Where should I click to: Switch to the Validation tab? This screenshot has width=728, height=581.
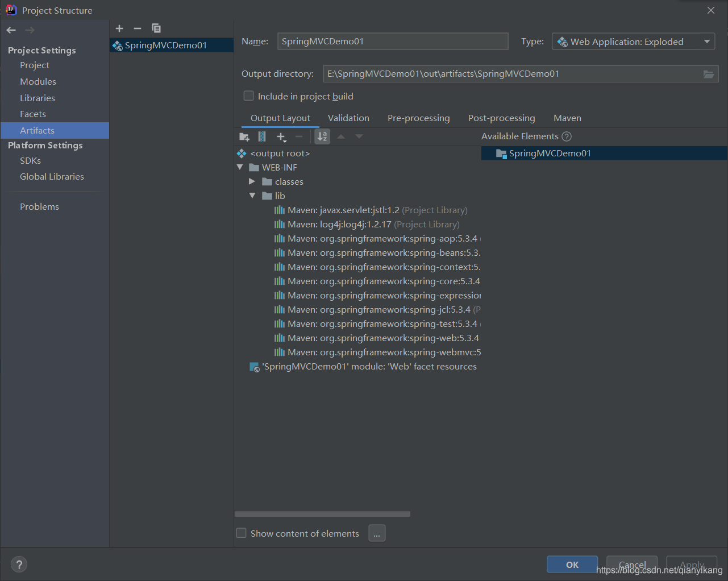point(348,118)
